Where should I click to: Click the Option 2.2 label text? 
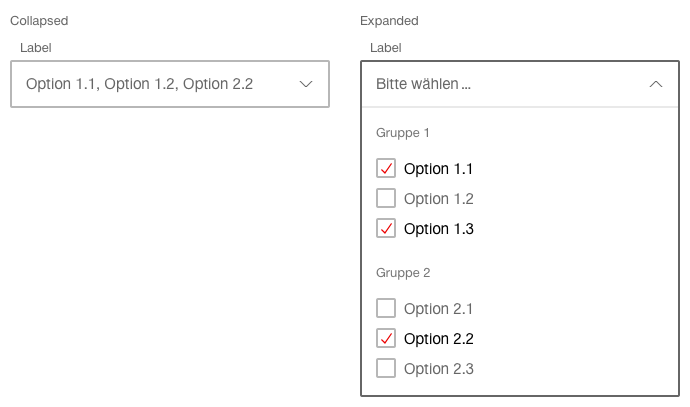pyautogui.click(x=439, y=339)
